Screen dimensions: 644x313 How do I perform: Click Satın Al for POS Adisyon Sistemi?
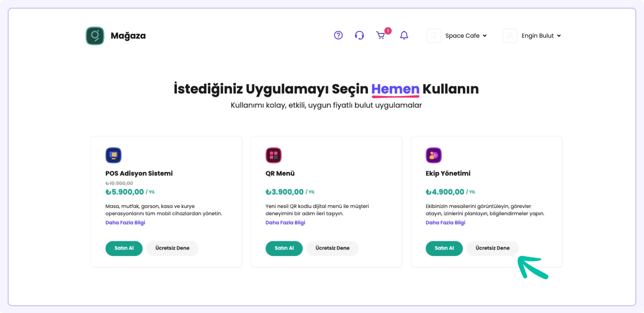[x=124, y=248]
